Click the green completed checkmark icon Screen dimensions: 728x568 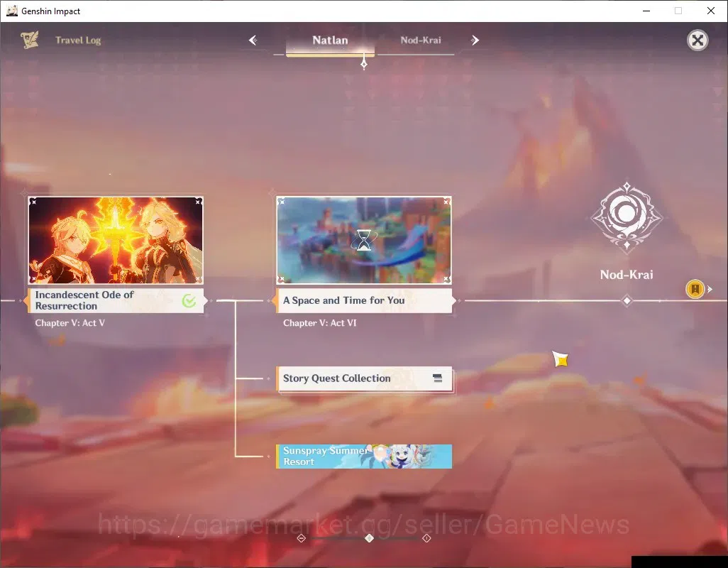189,301
